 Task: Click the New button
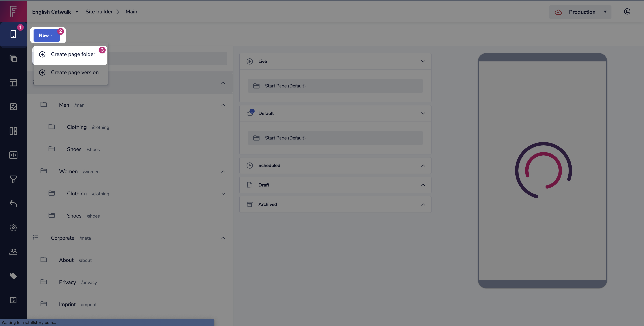click(x=46, y=35)
